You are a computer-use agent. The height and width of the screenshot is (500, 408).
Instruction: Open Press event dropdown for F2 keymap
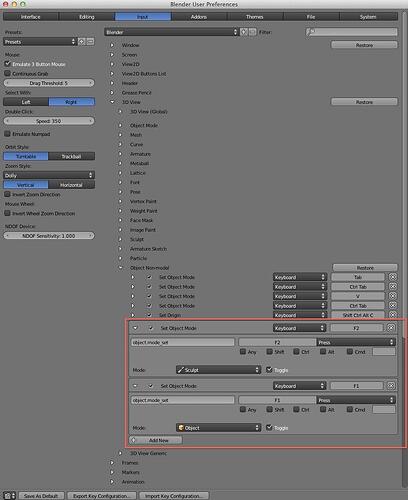(356, 342)
